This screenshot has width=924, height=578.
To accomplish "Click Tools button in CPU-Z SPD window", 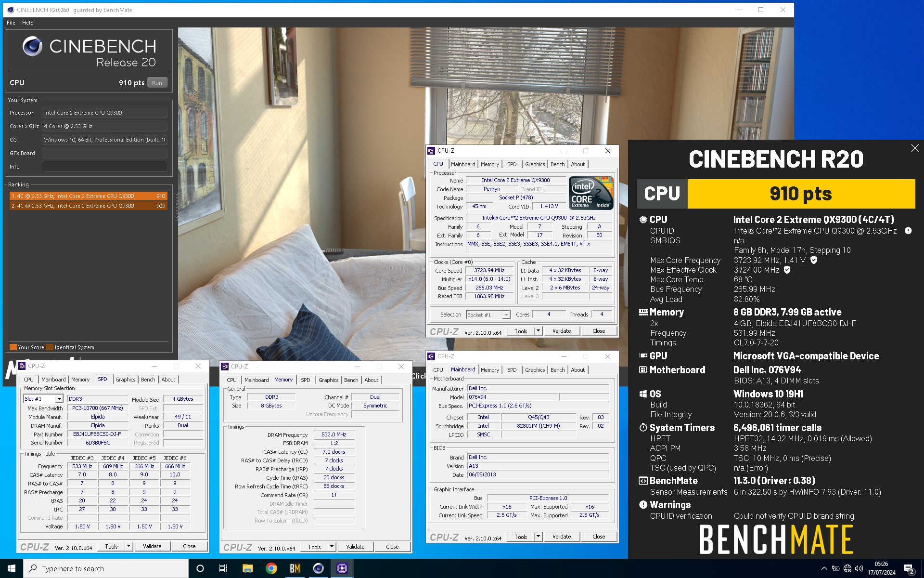I will click(111, 546).
